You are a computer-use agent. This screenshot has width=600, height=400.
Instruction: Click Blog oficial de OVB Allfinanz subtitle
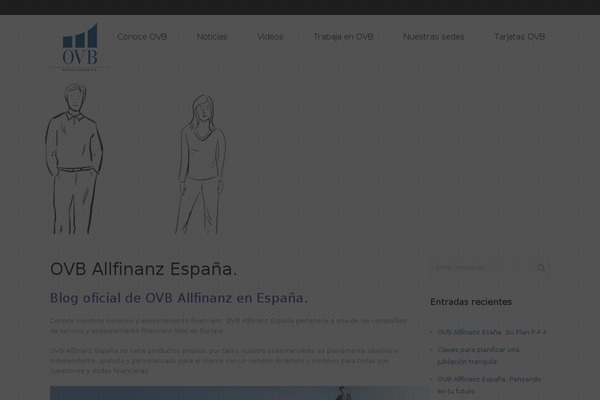click(x=179, y=298)
